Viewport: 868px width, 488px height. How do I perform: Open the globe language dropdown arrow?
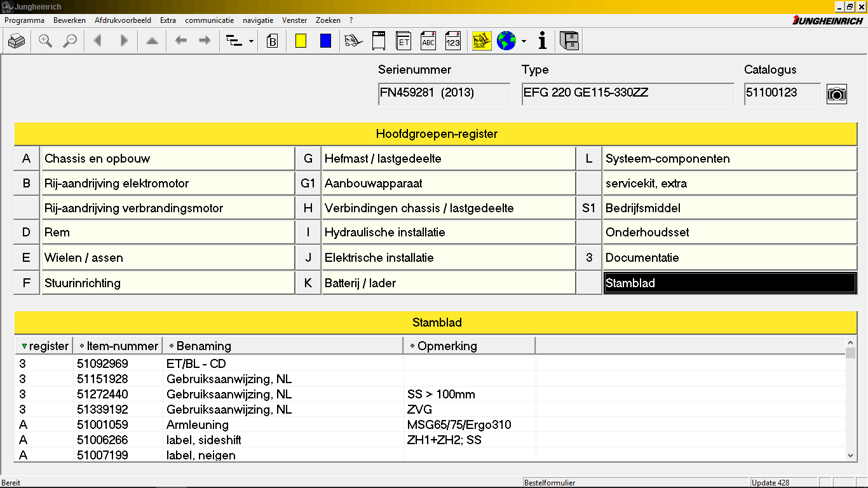coord(524,42)
